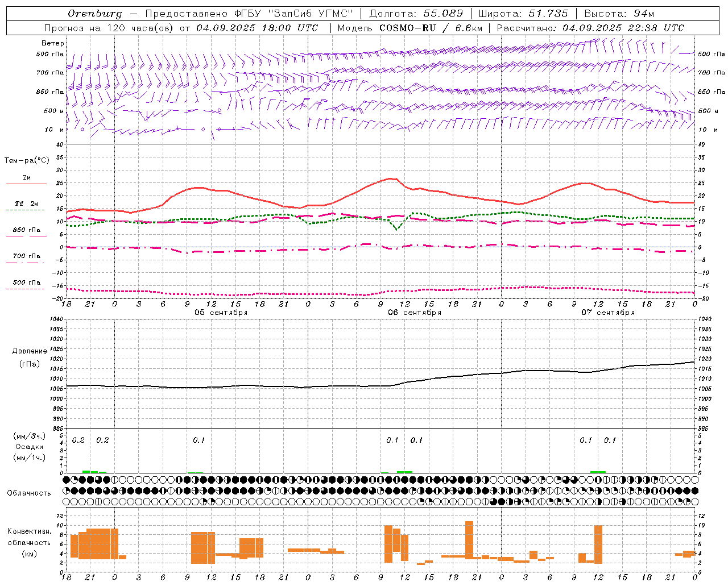The image size is (728, 582).
Task: Select the "Тем-ра(°C)" axis label
Action: click(27, 161)
